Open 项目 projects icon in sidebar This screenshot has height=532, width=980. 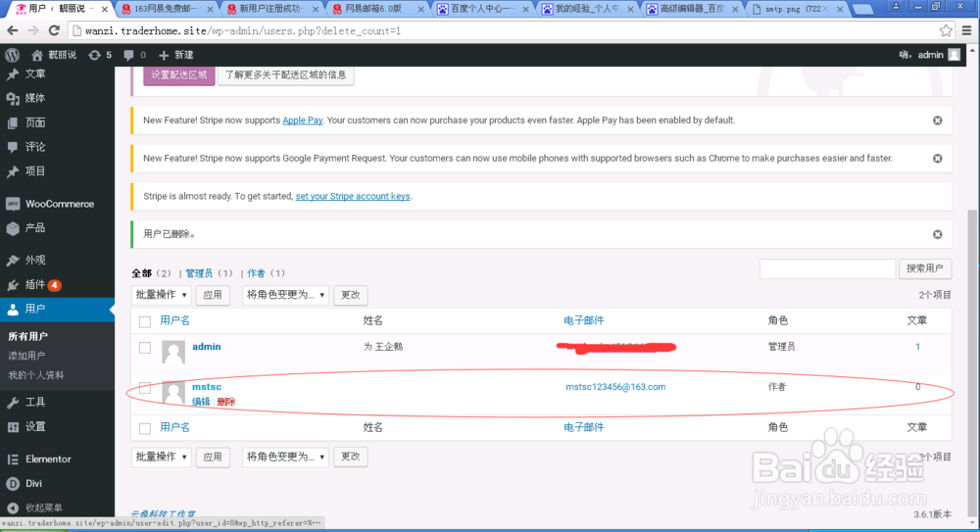point(13,171)
